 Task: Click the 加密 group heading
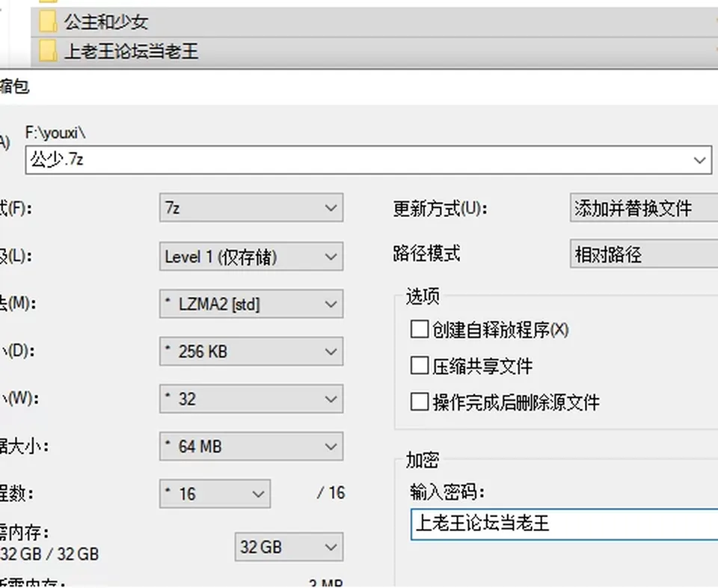click(x=423, y=460)
